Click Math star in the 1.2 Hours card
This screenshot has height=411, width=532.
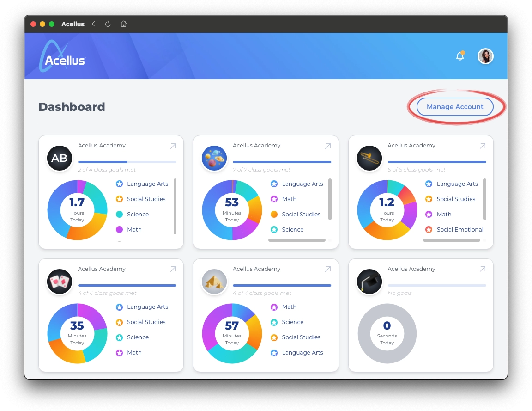click(x=429, y=215)
